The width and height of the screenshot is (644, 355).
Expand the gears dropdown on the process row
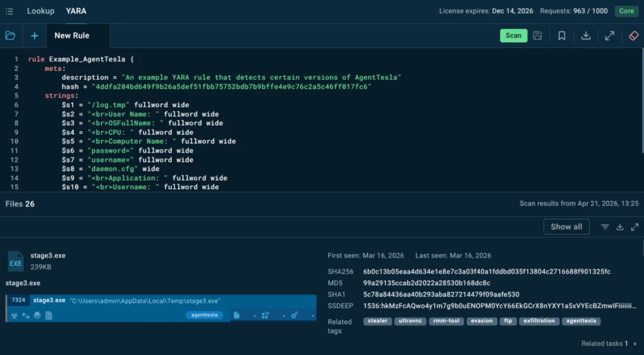313,315
